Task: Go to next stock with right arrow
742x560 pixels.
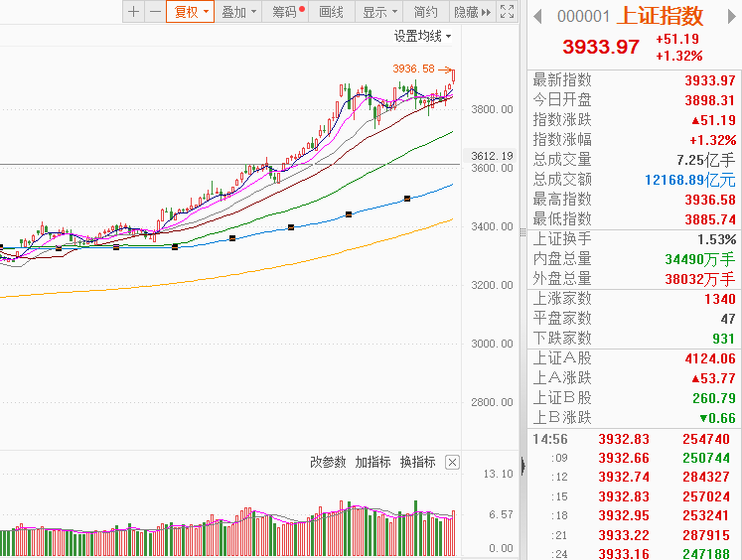Action: [x=732, y=17]
